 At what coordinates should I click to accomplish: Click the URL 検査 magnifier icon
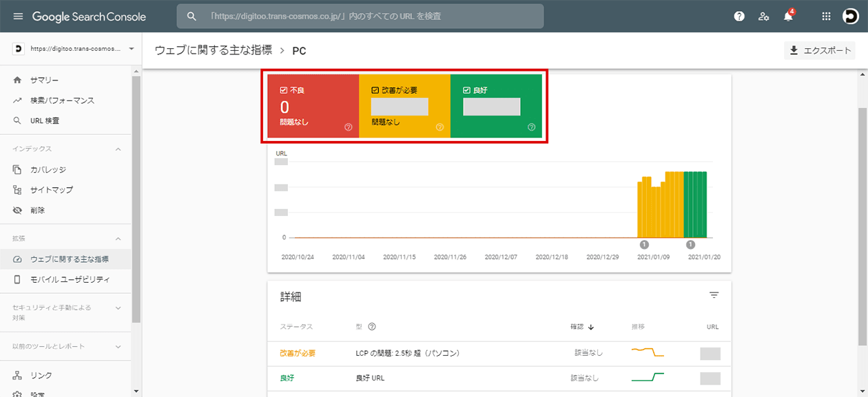(18, 120)
